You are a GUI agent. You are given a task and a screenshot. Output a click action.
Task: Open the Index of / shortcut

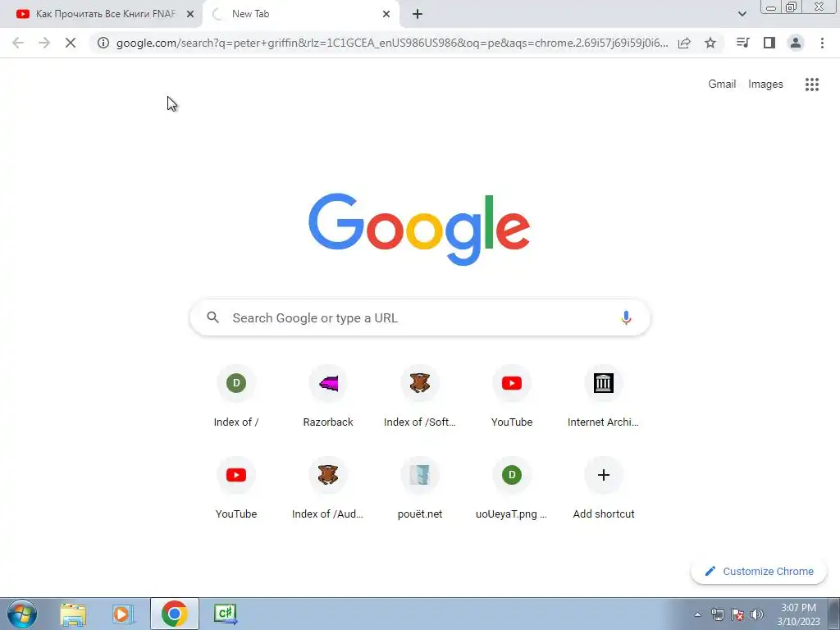coord(236,397)
